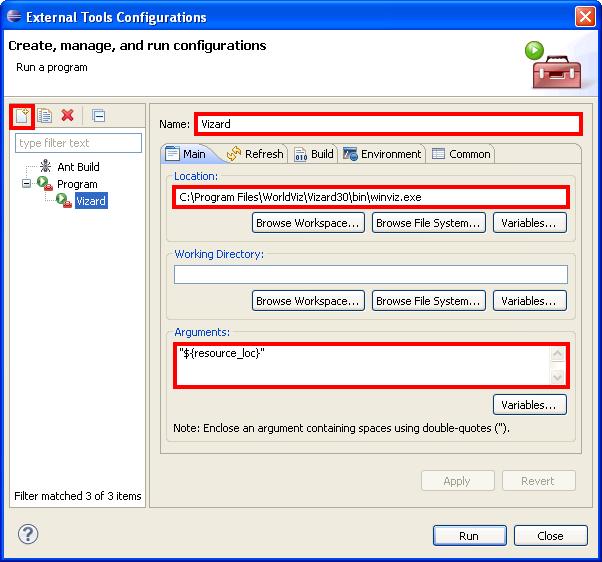The image size is (602, 562).
Task: Open the Refresh tab
Action: [255, 154]
